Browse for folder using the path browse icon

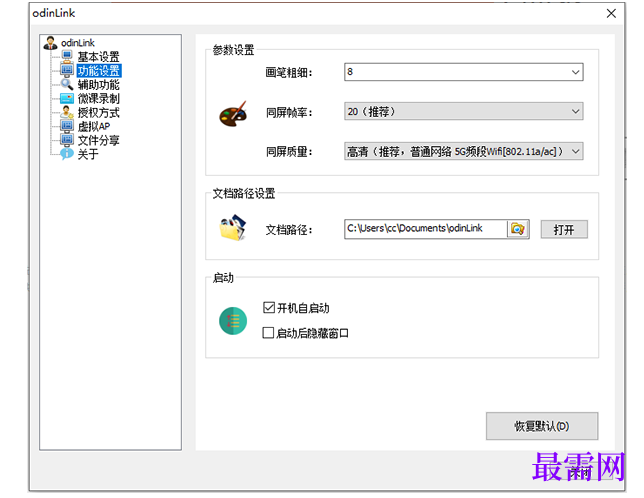click(x=518, y=229)
